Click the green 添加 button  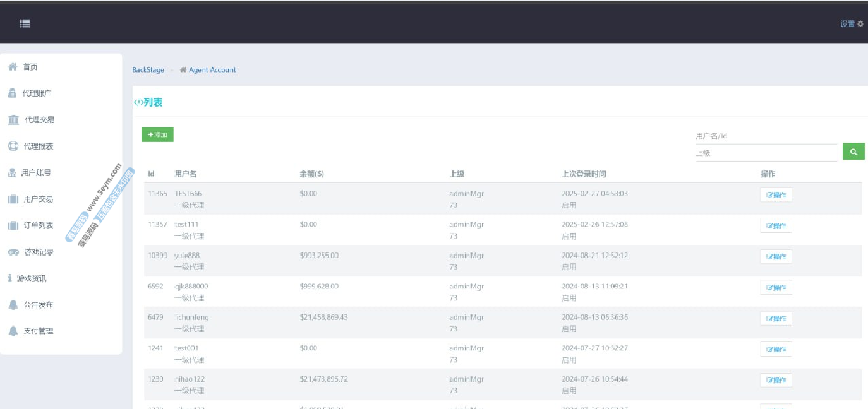157,134
